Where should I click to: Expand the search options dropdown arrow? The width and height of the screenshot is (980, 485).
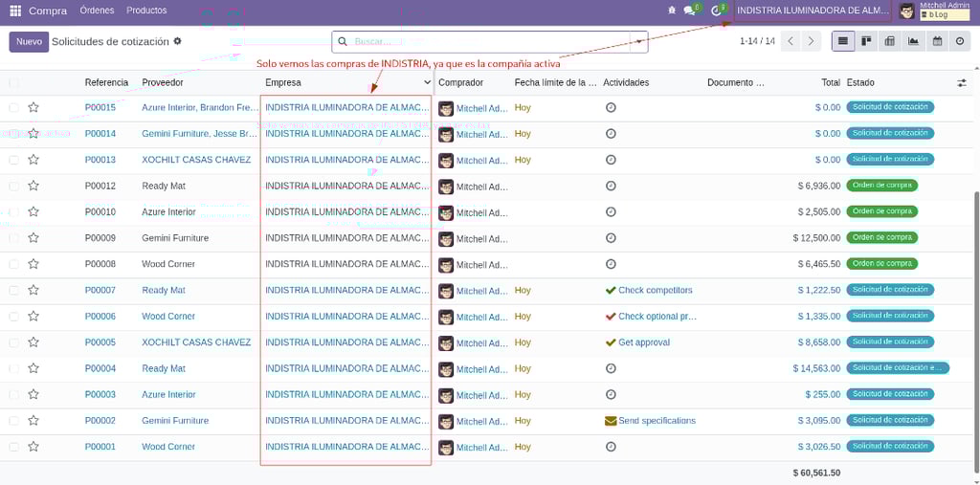[638, 42]
